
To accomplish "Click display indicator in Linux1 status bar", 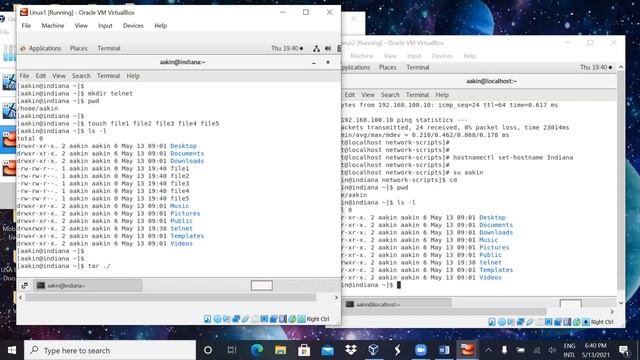I will [x=264, y=319].
